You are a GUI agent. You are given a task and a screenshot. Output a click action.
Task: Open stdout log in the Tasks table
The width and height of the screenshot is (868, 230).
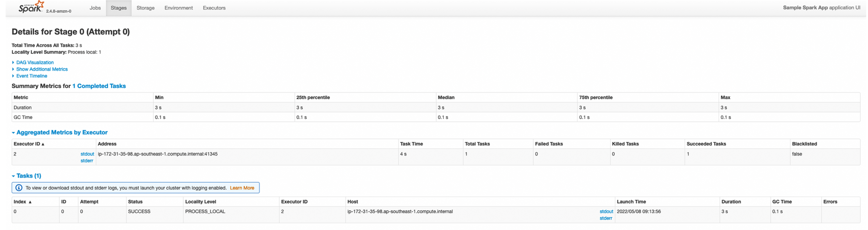606,212
